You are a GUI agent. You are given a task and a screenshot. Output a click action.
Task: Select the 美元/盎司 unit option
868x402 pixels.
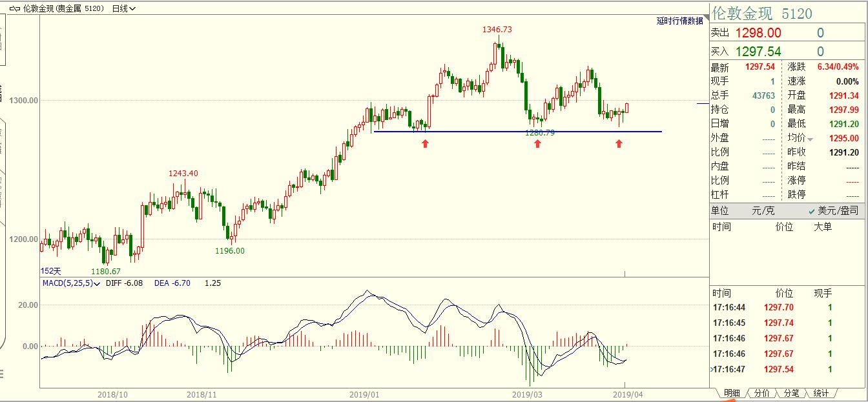(833, 211)
